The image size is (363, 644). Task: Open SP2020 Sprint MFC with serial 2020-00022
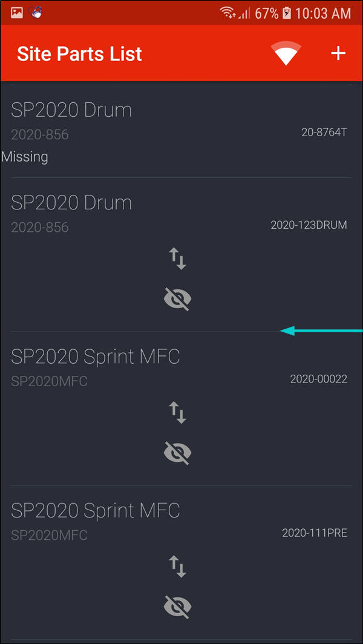96,357
